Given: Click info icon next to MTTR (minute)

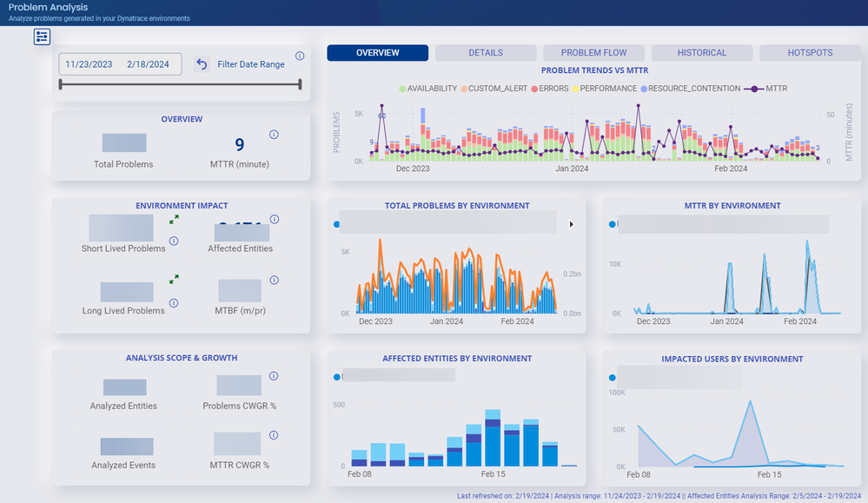Looking at the screenshot, I should pyautogui.click(x=274, y=135).
